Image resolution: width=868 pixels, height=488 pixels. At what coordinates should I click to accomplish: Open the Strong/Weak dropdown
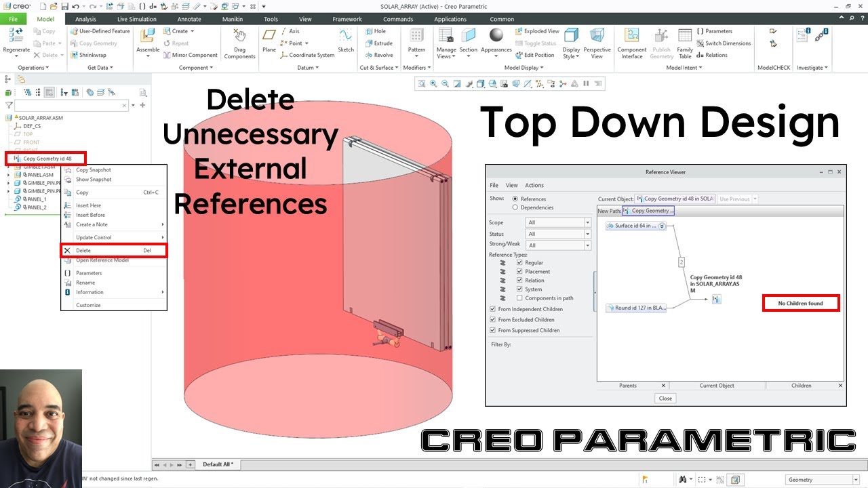click(558, 245)
